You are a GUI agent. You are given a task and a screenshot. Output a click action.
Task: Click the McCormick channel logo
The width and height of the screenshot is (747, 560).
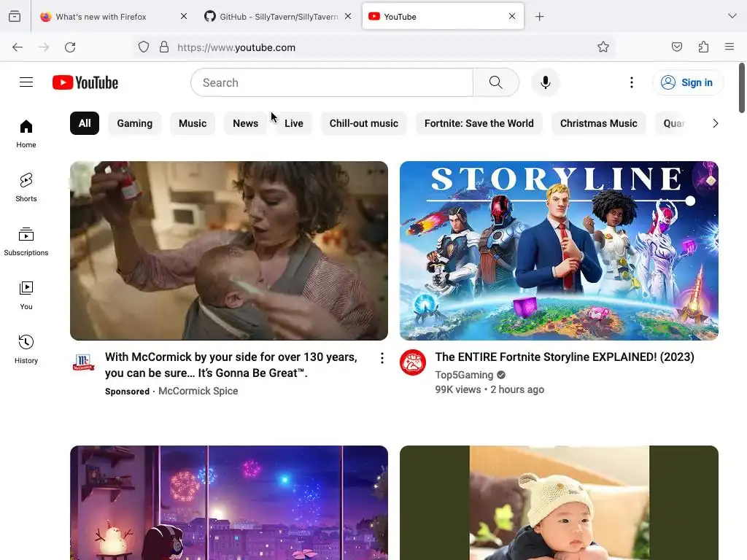coord(83,363)
